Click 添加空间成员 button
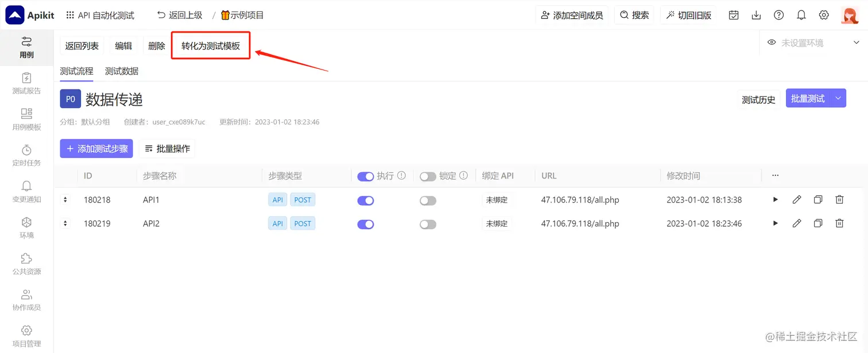This screenshot has height=353, width=868. pos(572,15)
